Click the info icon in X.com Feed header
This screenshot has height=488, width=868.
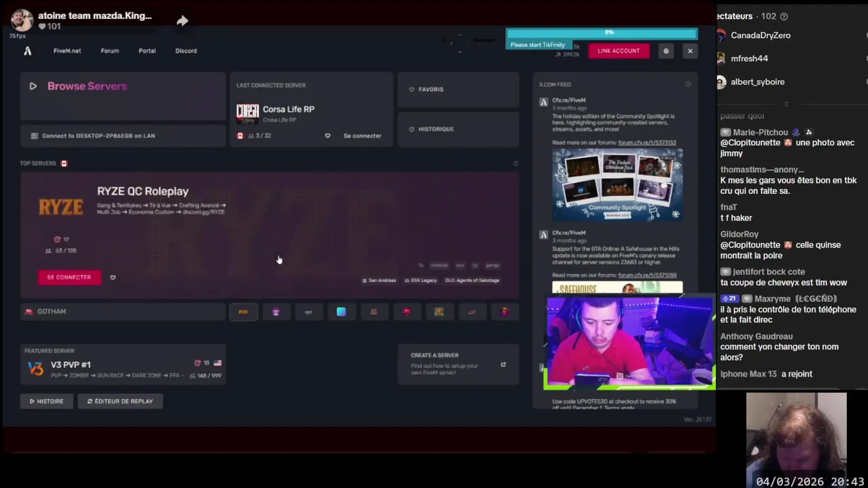pyautogui.click(x=688, y=85)
